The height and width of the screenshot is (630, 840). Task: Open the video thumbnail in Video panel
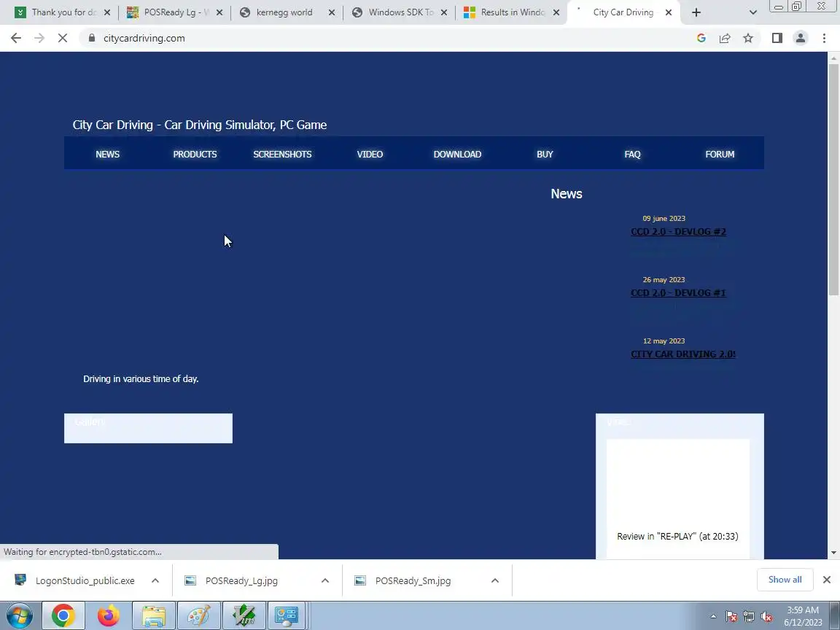[677, 483]
